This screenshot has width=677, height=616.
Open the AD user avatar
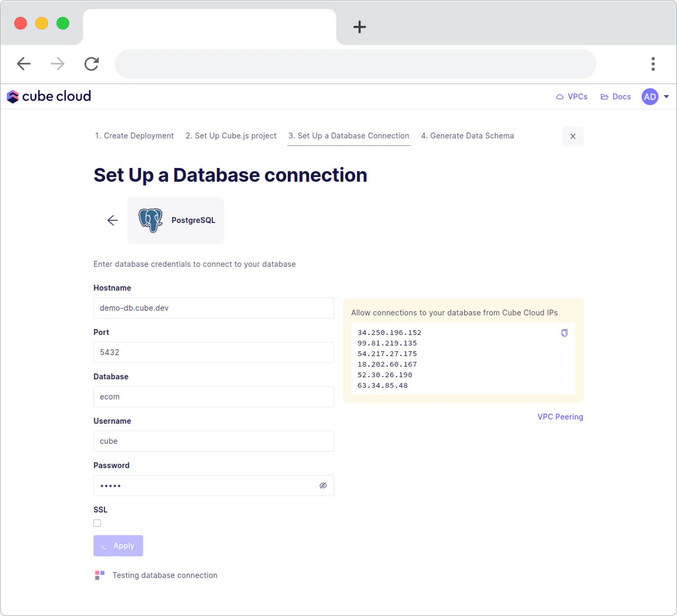tap(649, 97)
